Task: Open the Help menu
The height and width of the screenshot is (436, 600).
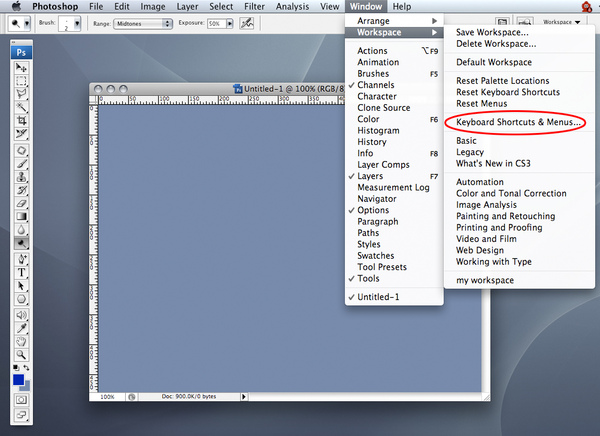Action: click(402, 7)
